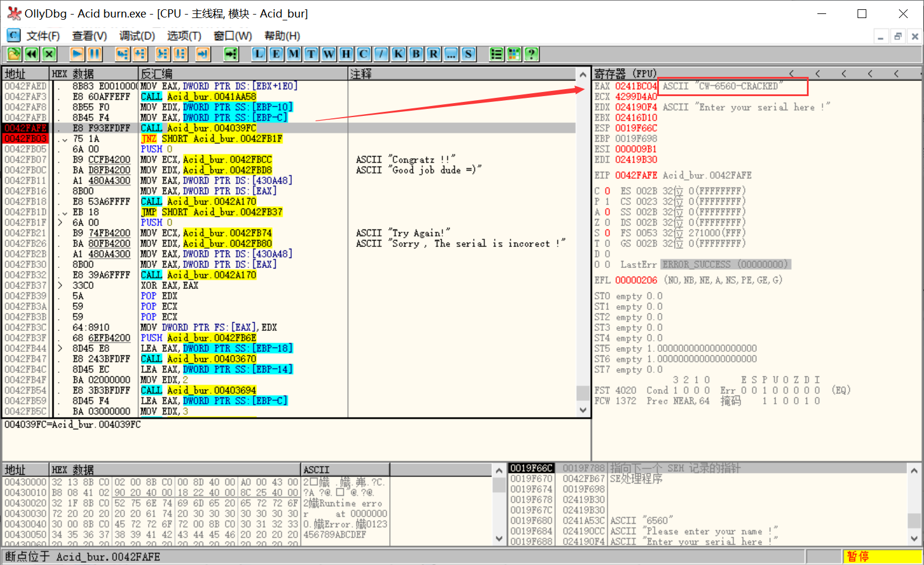Open the Patches window with the slash icon
The height and width of the screenshot is (565, 924).
[381, 54]
